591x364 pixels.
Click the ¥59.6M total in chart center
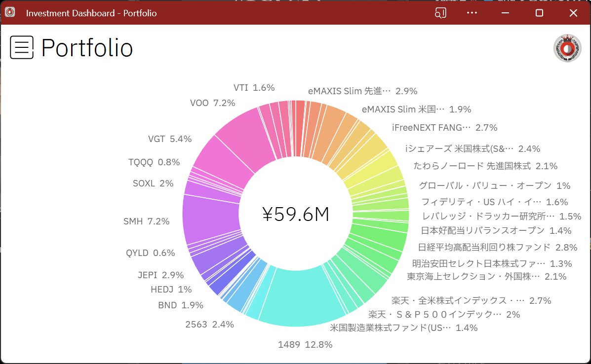point(295,214)
